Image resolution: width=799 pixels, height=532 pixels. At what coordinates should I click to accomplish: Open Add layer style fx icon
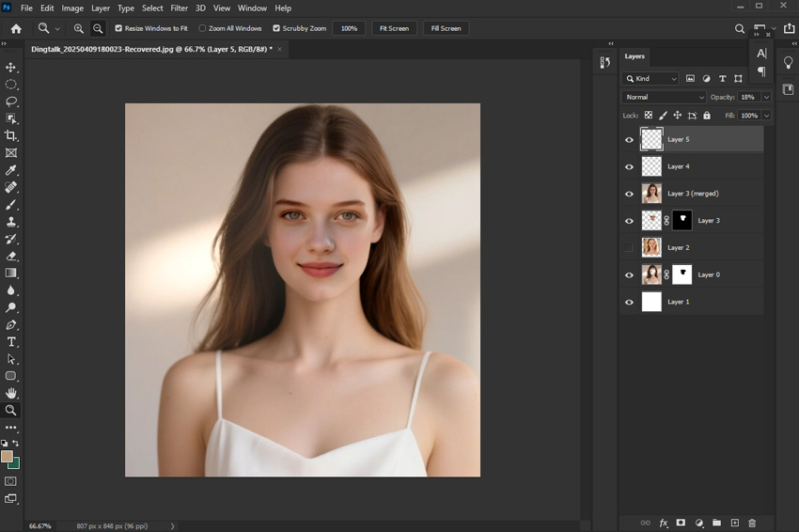(663, 523)
